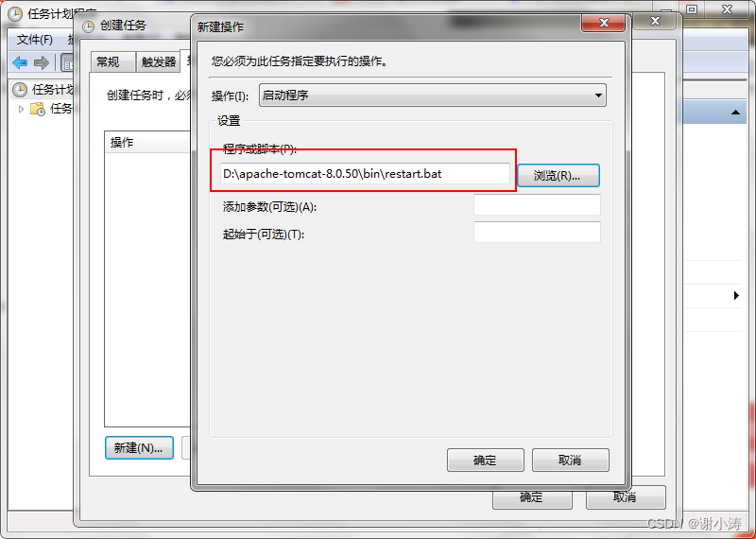Image resolution: width=756 pixels, height=539 pixels.
Task: Collapse the actions pane section with up arrow
Action: click(735, 113)
